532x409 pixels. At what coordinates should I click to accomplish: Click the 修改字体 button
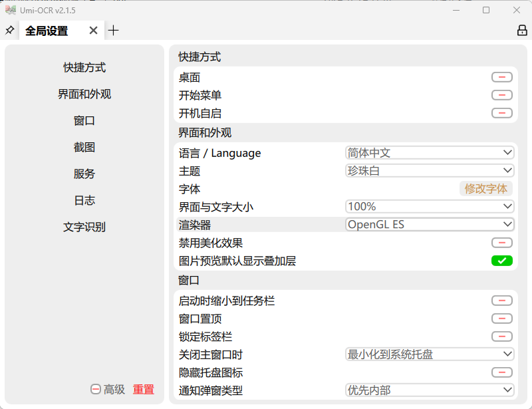click(486, 189)
